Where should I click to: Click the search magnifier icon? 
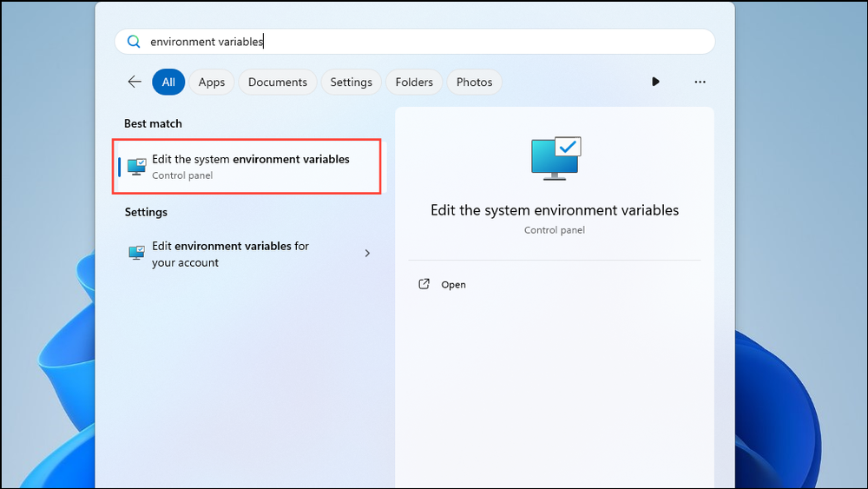[x=134, y=42]
